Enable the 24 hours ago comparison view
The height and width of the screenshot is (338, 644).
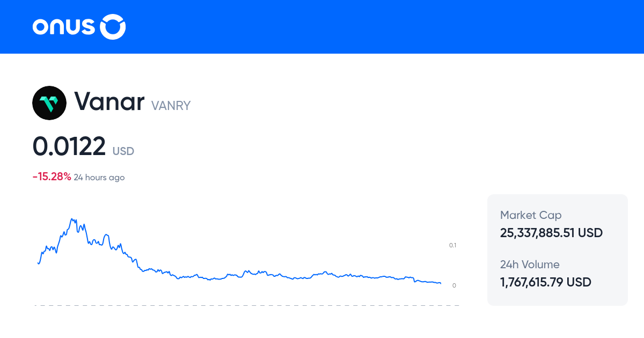point(99,177)
